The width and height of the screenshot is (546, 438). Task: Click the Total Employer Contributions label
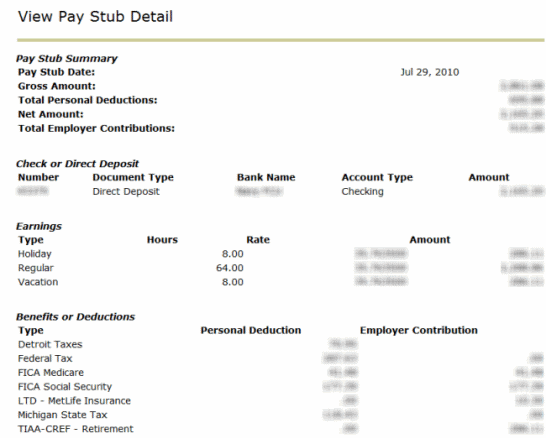click(x=96, y=128)
